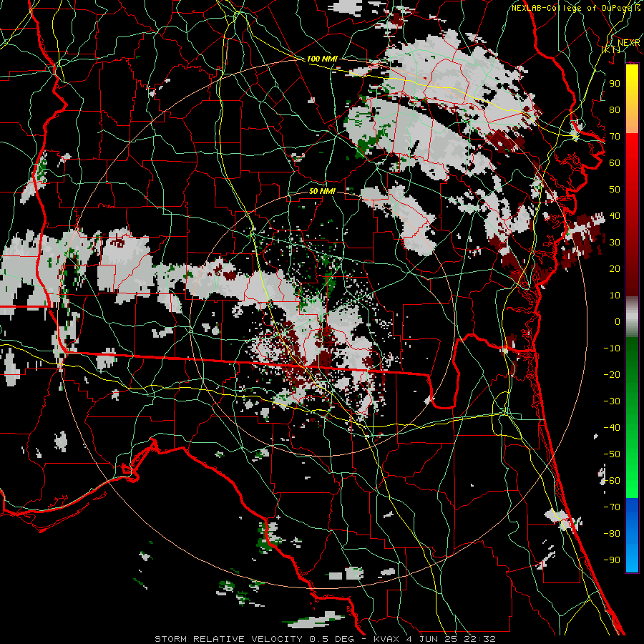Click the "-90" value on the velocity scale

point(612,560)
